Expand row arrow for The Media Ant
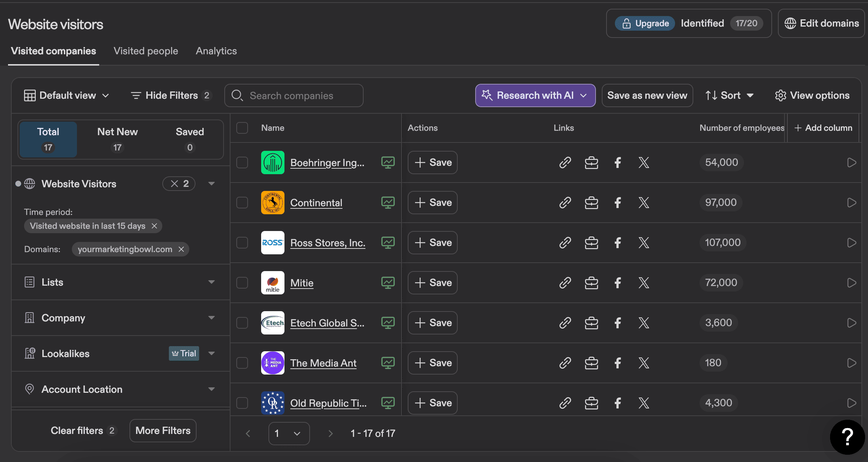Viewport: 868px width, 462px height. pyautogui.click(x=851, y=363)
